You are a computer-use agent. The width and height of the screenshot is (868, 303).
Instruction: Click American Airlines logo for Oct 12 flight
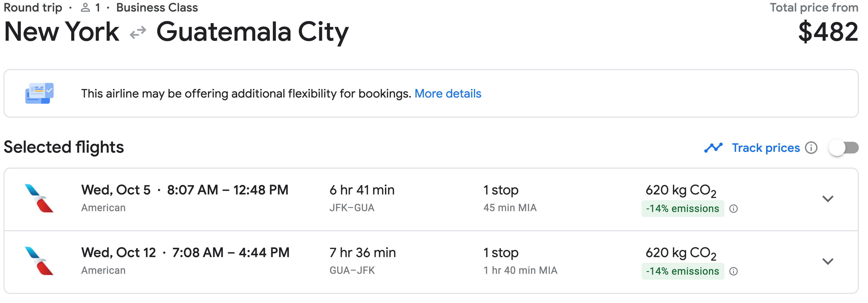pos(39,261)
